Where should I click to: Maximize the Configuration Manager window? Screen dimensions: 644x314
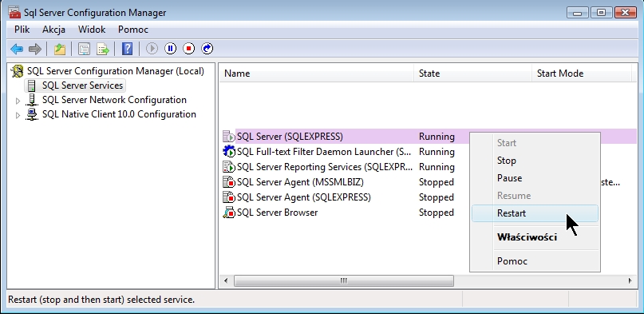[x=601, y=13]
